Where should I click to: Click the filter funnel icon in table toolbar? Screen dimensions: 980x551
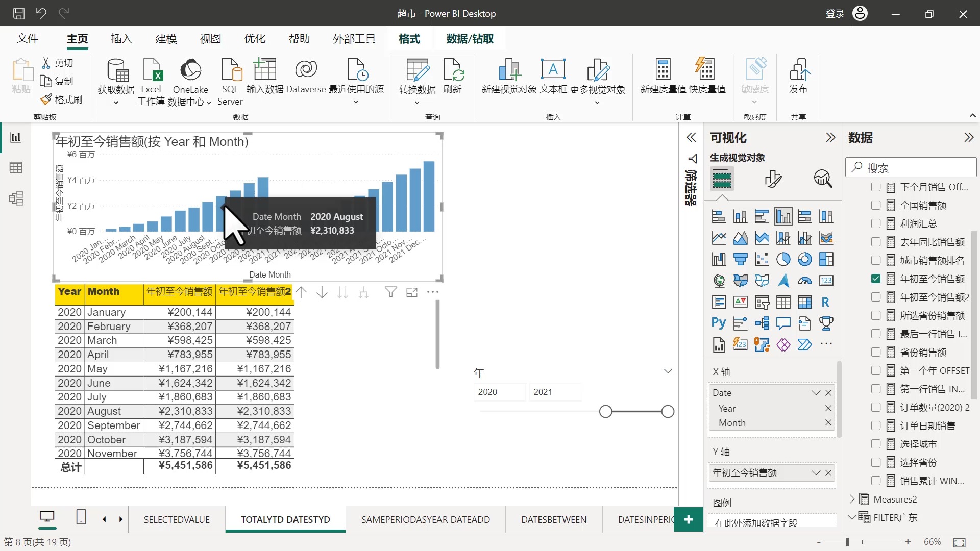point(390,292)
